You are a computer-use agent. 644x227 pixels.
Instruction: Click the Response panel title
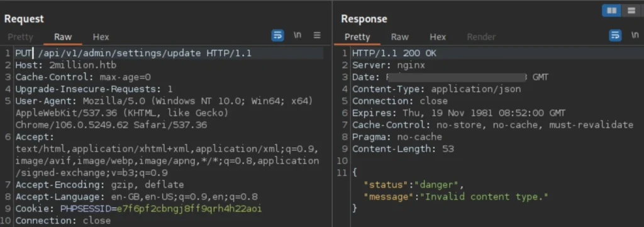pyautogui.click(x=364, y=19)
